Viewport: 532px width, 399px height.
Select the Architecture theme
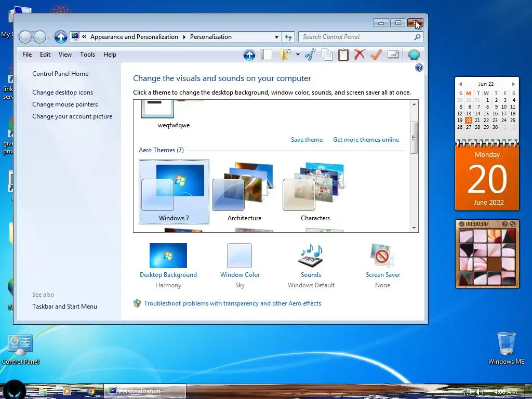tap(244, 192)
